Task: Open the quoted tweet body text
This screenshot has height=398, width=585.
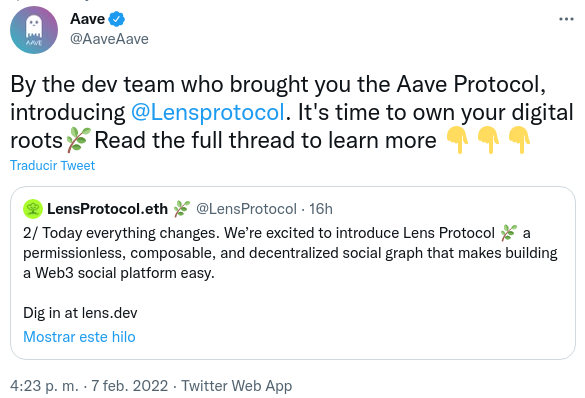Action: 290,253
